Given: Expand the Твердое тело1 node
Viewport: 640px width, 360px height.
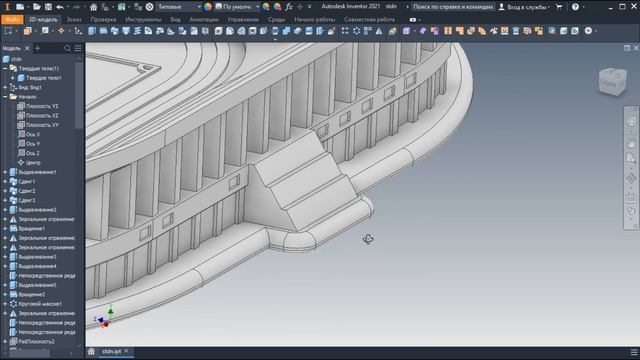Looking at the screenshot, I should (13, 78).
